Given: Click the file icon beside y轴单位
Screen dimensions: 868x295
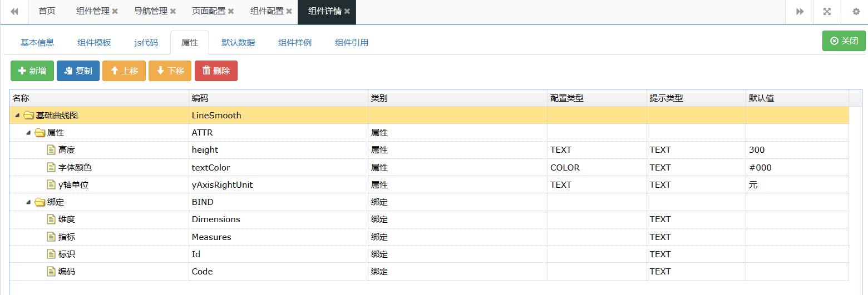Looking at the screenshot, I should [51, 184].
